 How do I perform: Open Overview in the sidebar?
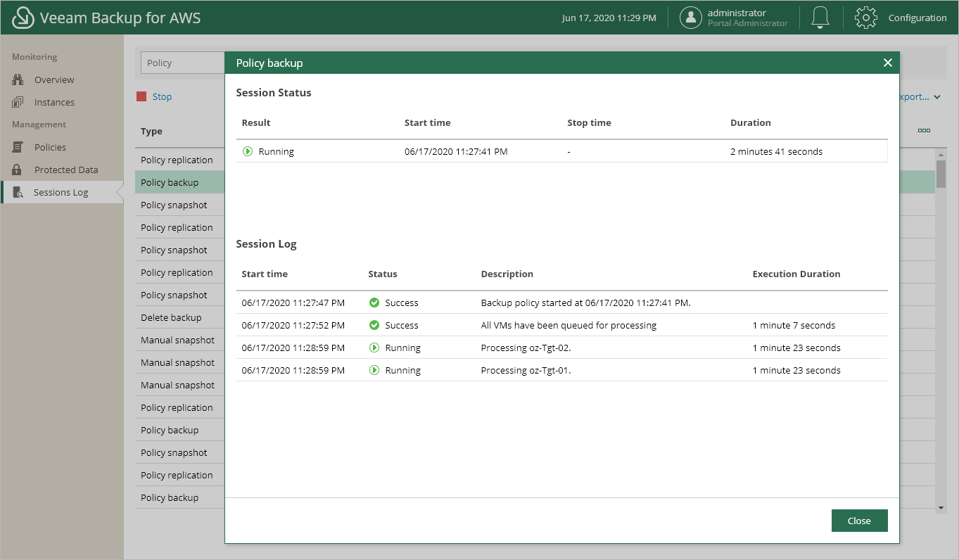tap(54, 79)
